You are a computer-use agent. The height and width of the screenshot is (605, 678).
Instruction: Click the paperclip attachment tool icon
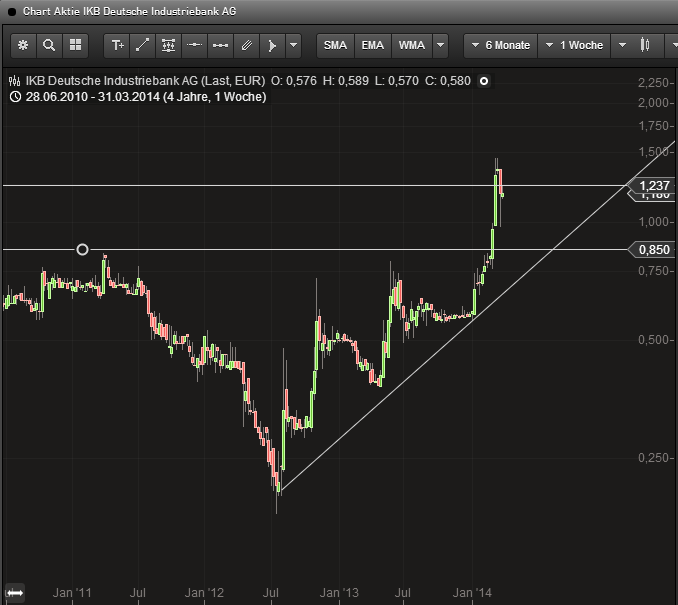click(x=246, y=45)
